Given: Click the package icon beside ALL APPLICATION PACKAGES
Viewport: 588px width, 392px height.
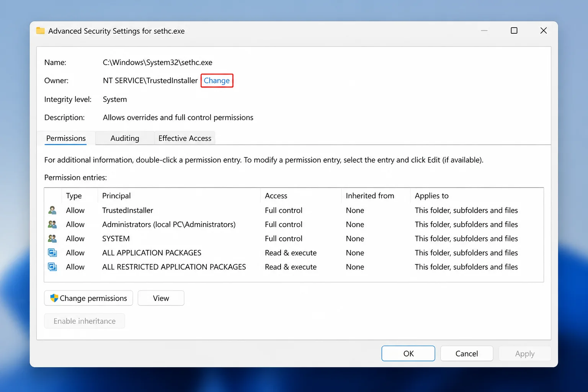Looking at the screenshot, I should 52,253.
